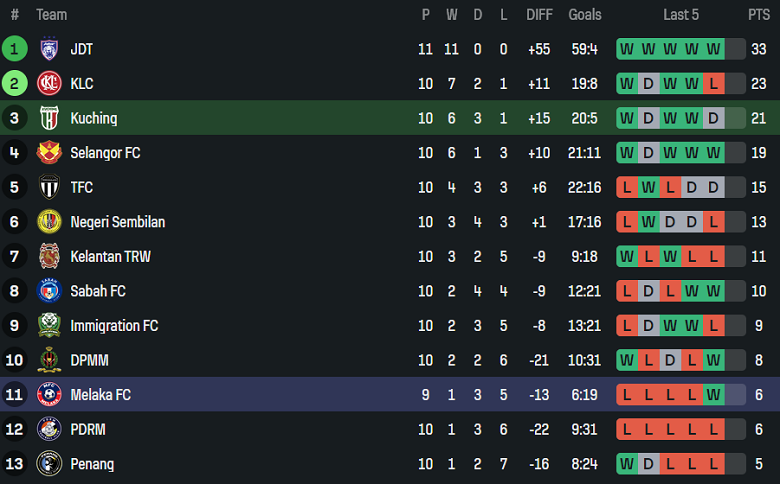Click the Penang team logo

point(49,464)
